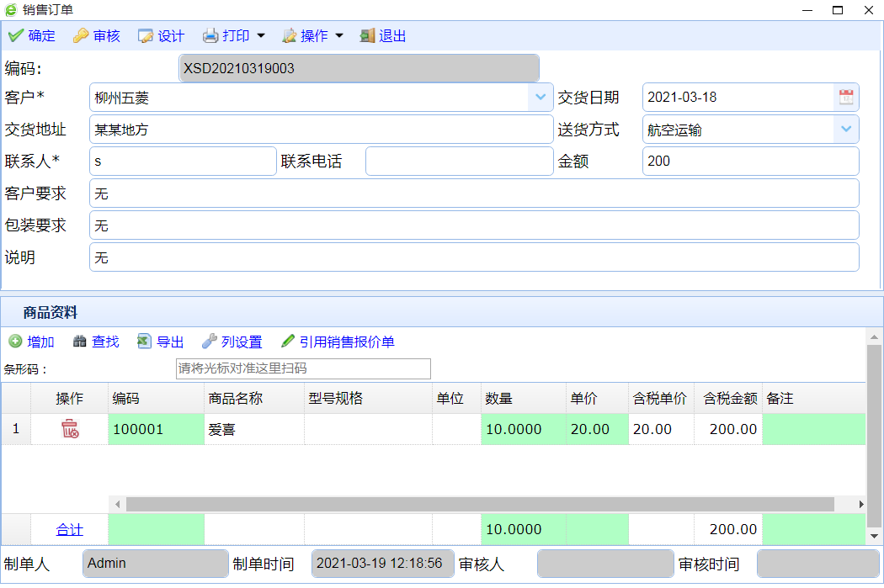Open the 交货日期 calendar picker
The width and height of the screenshot is (884, 588).
point(845,98)
